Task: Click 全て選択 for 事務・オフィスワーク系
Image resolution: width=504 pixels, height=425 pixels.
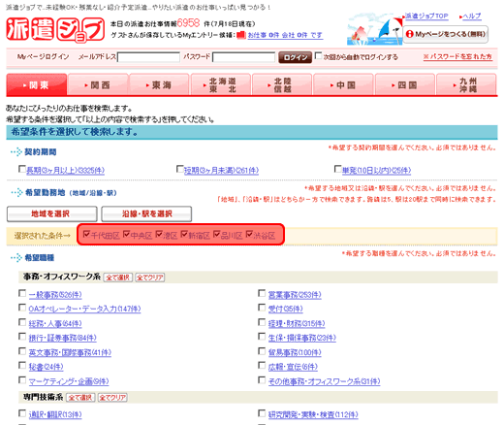Action: point(118,278)
